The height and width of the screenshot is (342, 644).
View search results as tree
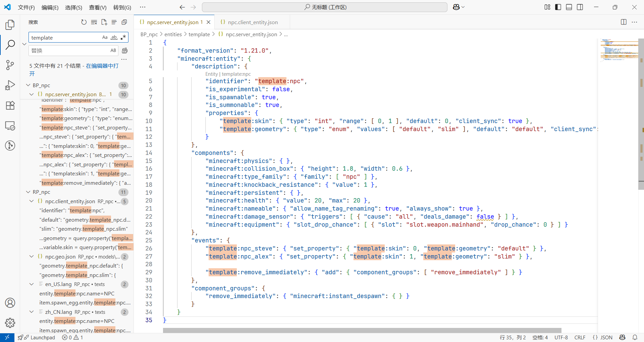(x=114, y=22)
